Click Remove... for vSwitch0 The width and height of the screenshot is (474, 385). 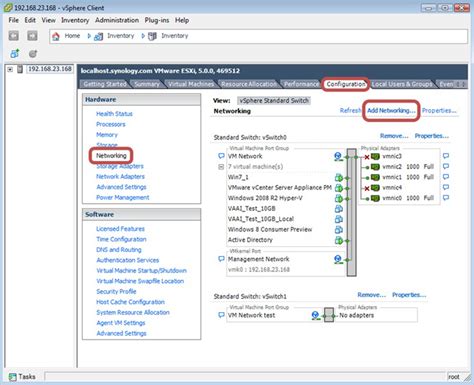(394, 136)
